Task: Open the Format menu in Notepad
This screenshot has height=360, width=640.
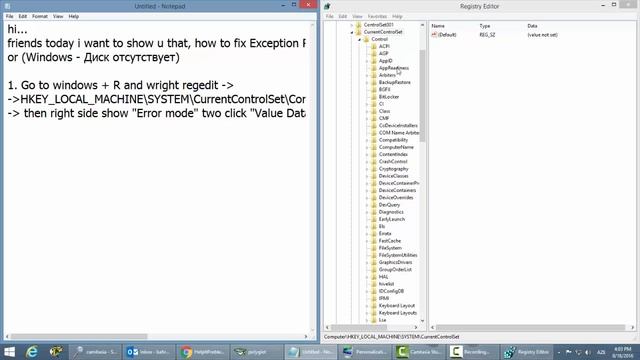Action: point(40,16)
